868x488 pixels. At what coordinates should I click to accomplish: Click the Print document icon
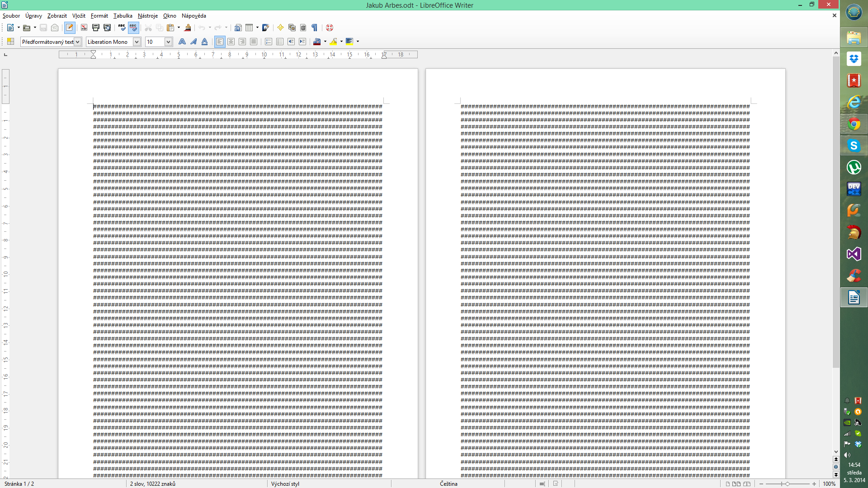tap(95, 28)
